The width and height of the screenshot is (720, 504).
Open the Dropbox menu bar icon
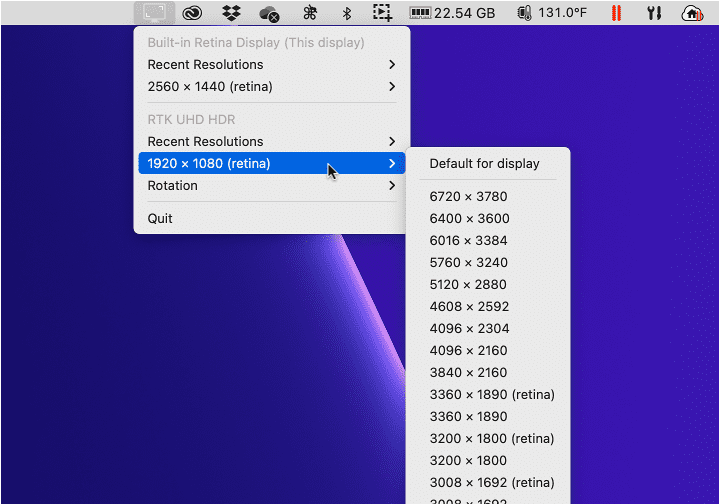click(x=231, y=13)
